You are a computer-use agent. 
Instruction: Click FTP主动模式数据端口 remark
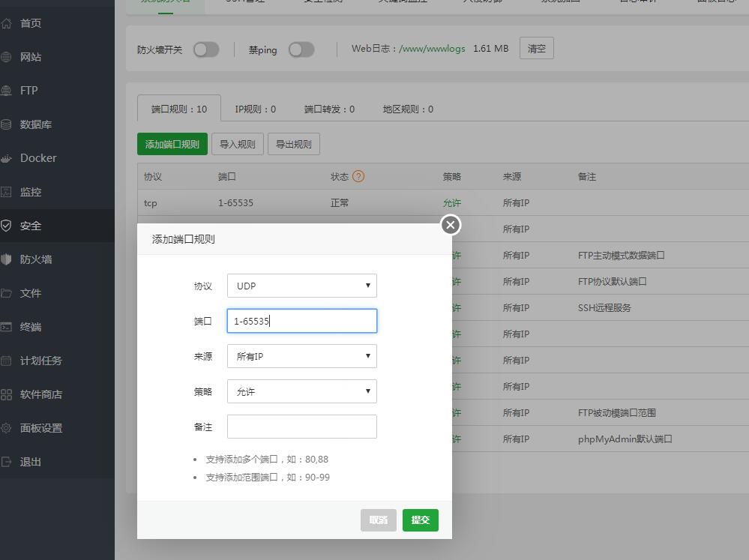pyautogui.click(x=621, y=255)
